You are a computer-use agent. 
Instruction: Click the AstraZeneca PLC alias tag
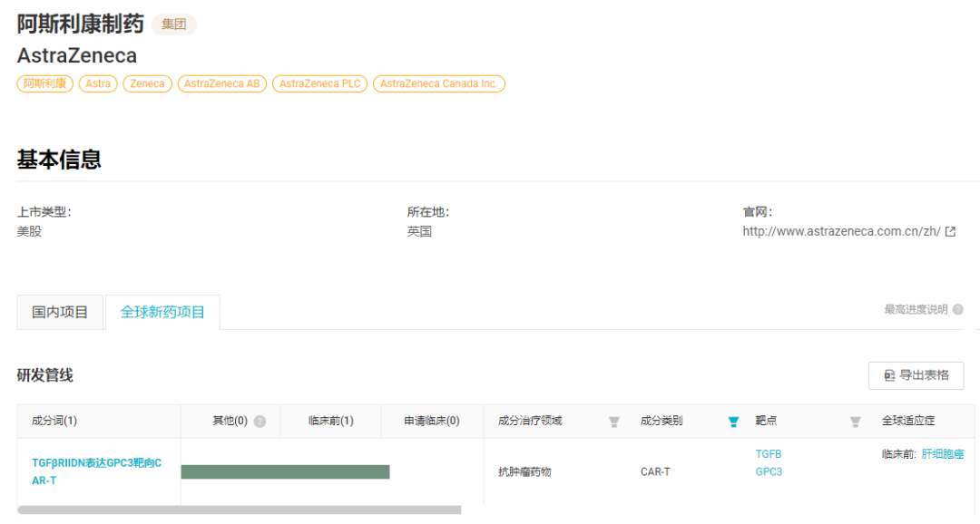(x=320, y=83)
